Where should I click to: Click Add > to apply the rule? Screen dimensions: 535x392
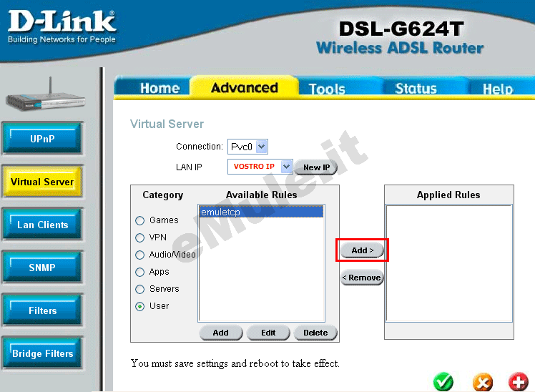(x=362, y=250)
